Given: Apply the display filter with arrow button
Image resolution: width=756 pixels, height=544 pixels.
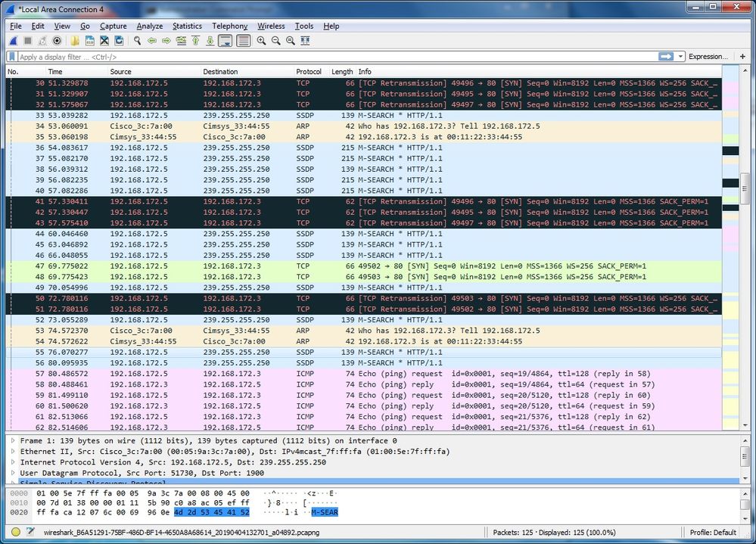Looking at the screenshot, I should 666,57.
